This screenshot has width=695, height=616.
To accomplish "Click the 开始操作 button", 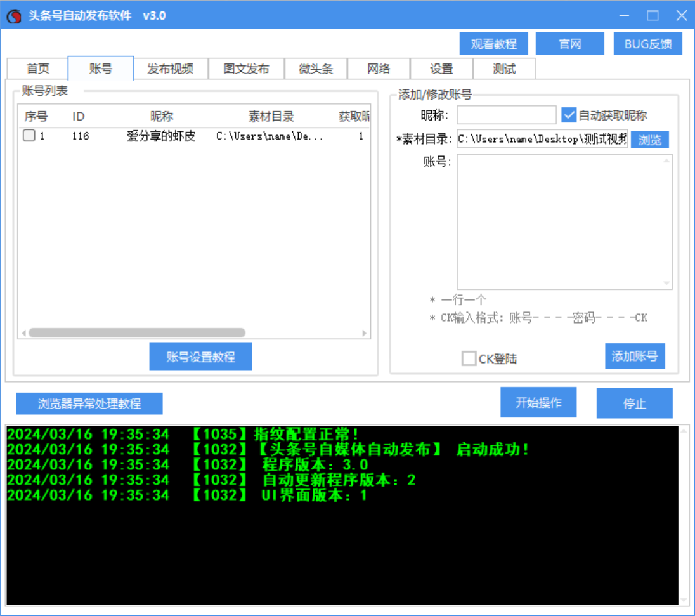I will click(x=538, y=402).
